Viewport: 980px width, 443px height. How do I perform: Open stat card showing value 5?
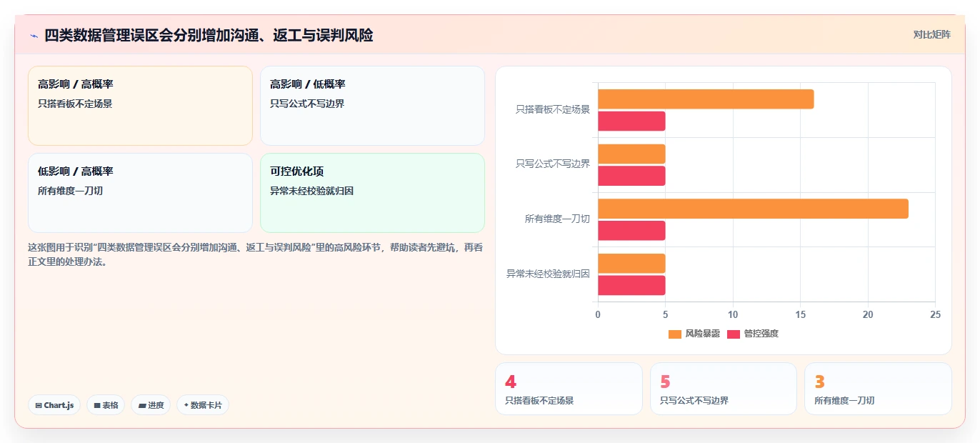tap(724, 389)
